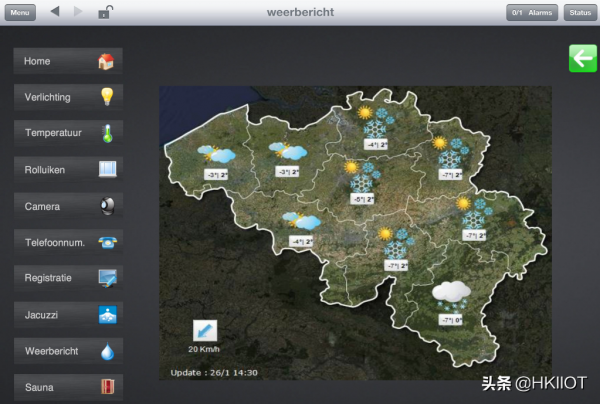Go forward with right arrow
Screen dimensions: 600x404
[79, 12]
